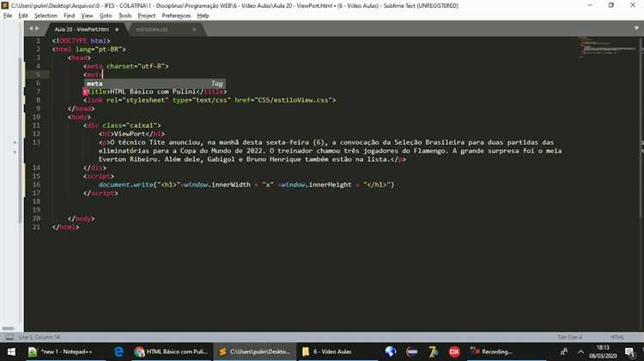Click the meta charset="utf-8" line

[125, 66]
